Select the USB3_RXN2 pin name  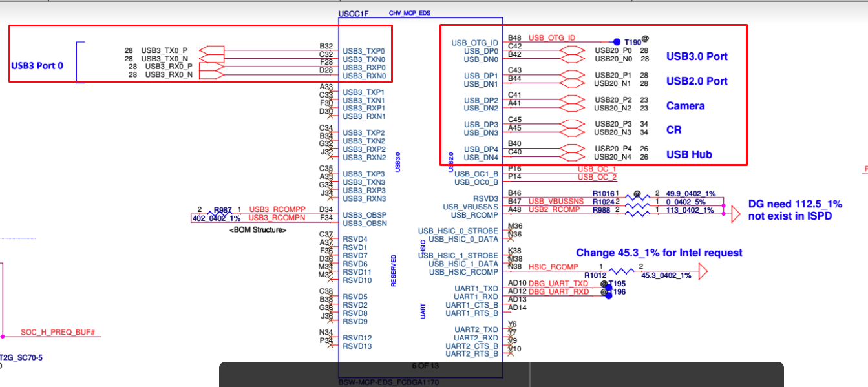click(364, 158)
